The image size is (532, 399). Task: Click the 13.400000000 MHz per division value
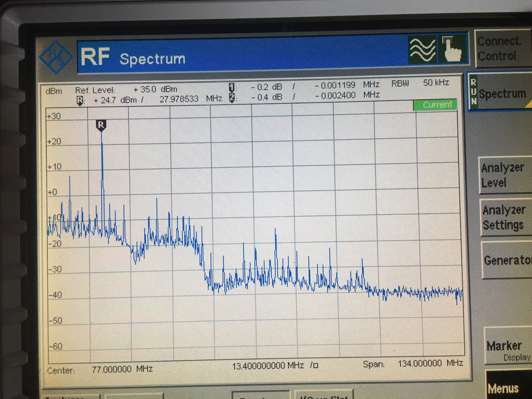268,366
